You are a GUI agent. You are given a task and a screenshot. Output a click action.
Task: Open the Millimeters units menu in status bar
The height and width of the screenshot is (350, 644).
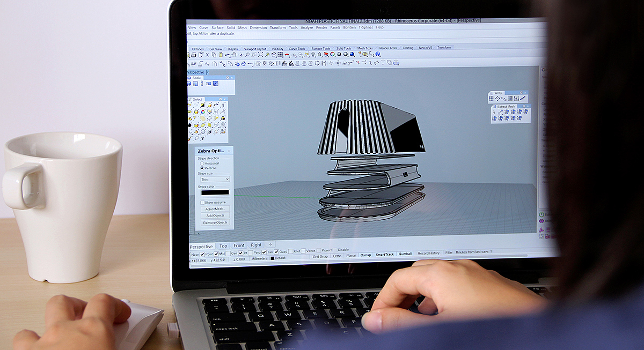[x=259, y=258]
